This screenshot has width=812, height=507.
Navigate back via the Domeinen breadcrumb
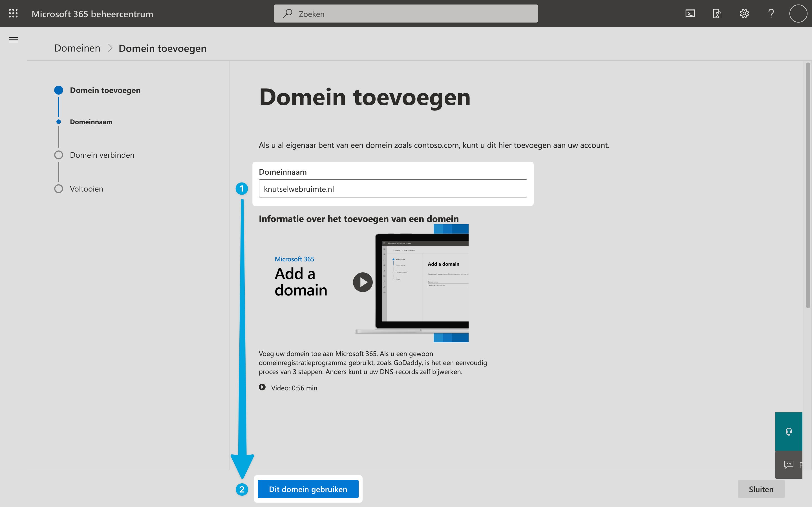point(77,48)
